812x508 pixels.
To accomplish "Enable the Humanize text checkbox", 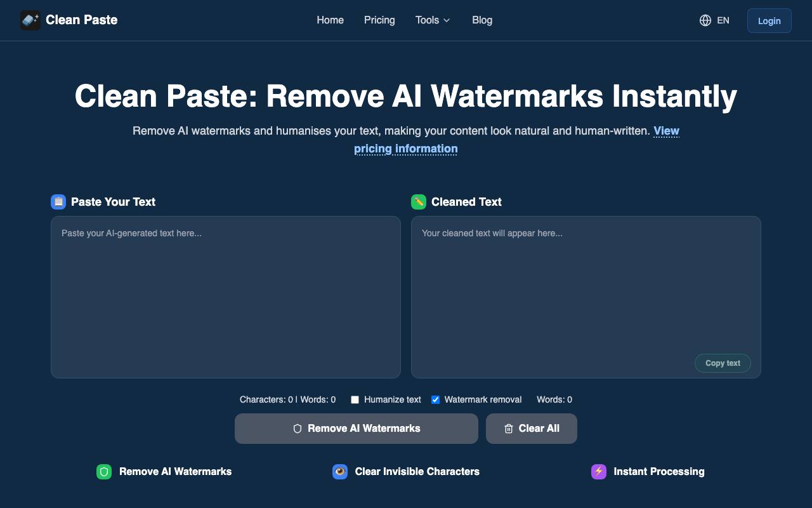I will coord(355,399).
